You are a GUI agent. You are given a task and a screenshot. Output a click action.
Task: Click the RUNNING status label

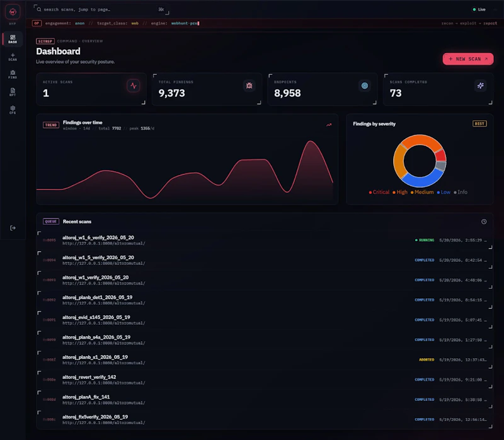pos(425,240)
